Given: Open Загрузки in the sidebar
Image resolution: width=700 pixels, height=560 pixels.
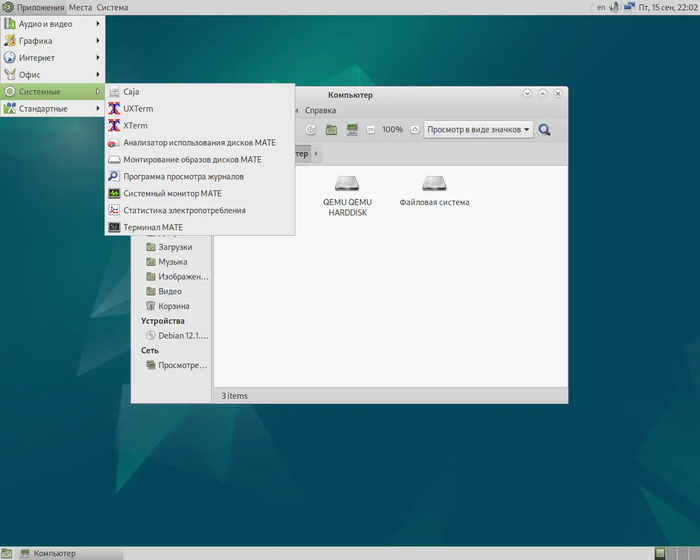Looking at the screenshot, I should [x=175, y=247].
